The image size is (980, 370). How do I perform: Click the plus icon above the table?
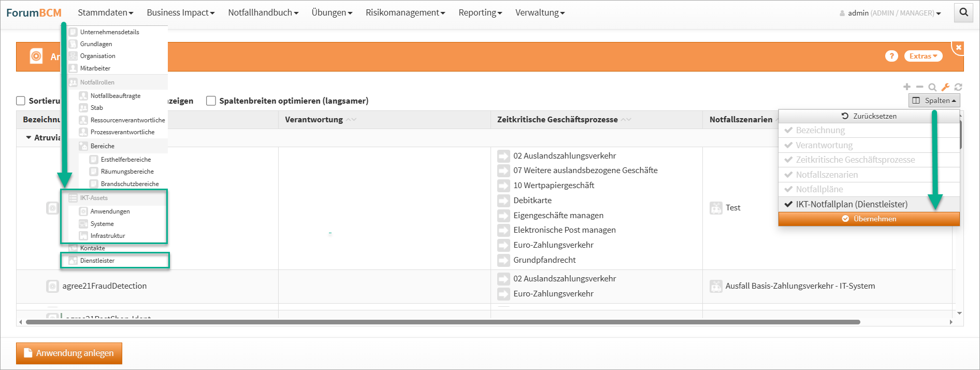906,87
